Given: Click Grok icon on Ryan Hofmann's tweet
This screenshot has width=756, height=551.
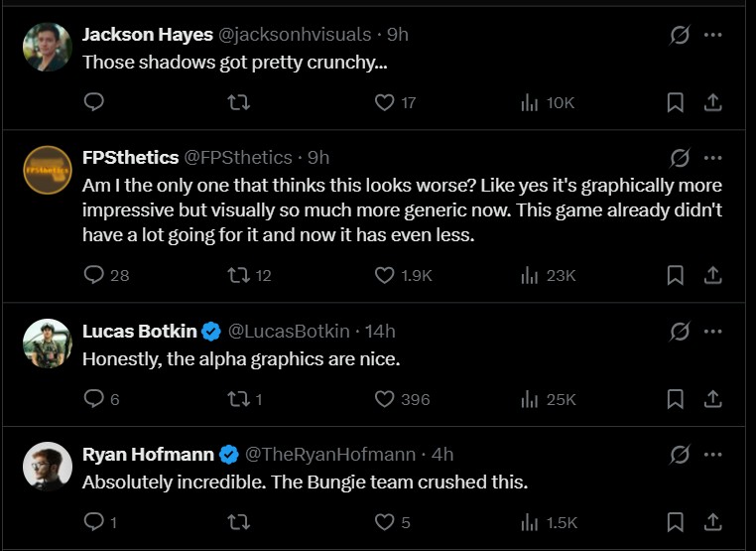Looking at the screenshot, I should tap(680, 454).
